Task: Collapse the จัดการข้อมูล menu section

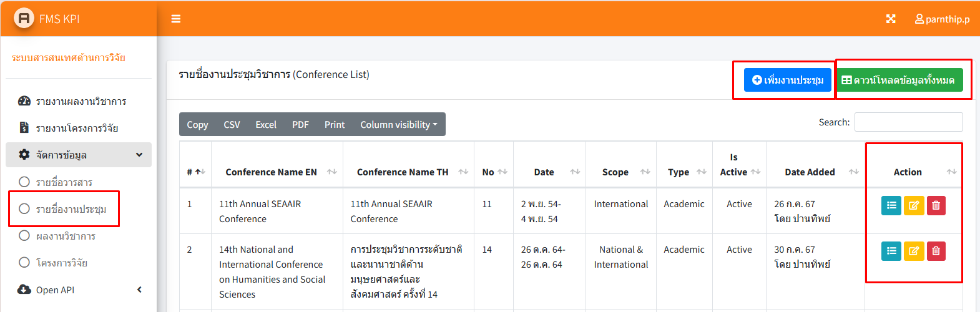Action: (x=79, y=155)
